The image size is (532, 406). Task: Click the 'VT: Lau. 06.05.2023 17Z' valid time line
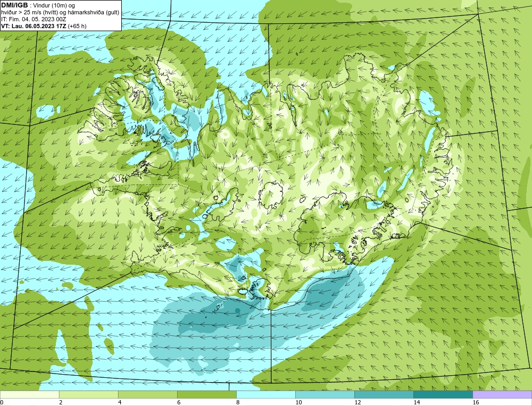click(x=44, y=26)
